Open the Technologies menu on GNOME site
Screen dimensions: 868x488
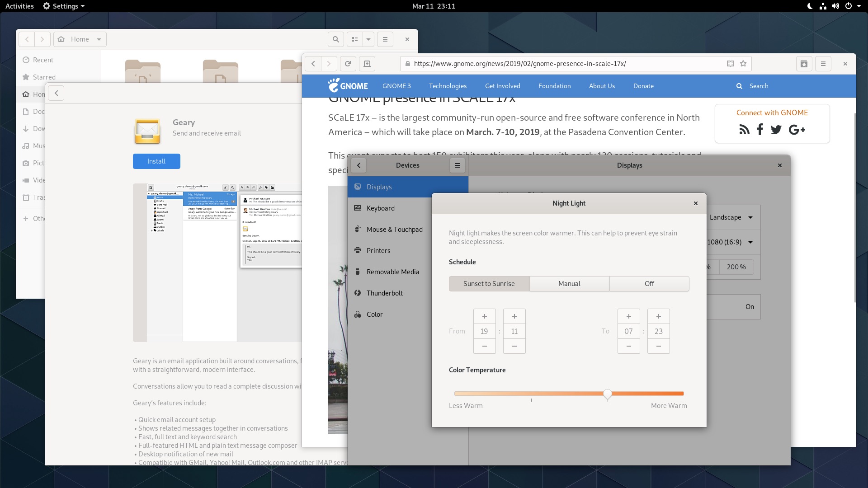(x=448, y=86)
